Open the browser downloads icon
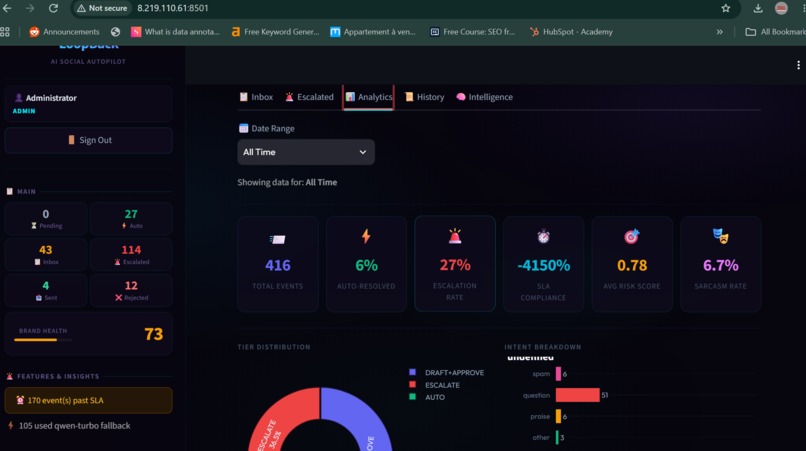 (x=758, y=8)
